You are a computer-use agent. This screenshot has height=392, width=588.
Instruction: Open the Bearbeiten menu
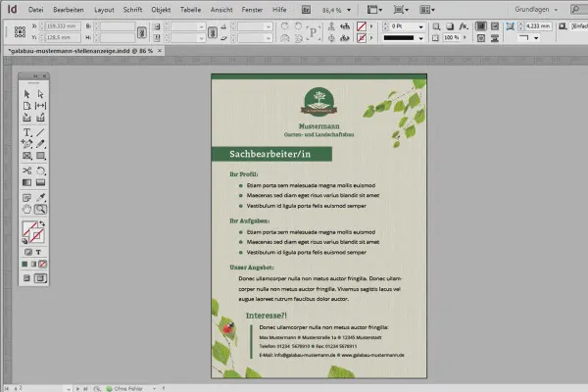point(69,10)
